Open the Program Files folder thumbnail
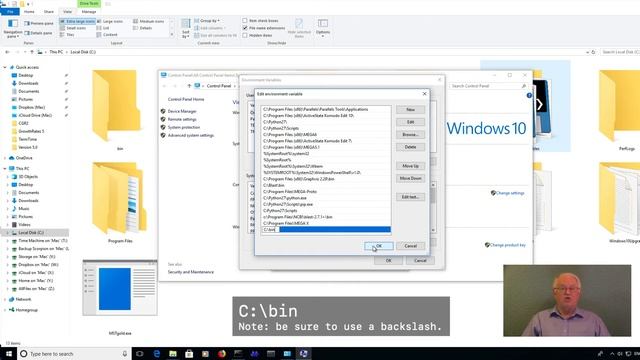Viewport: 640px width, 360px height. (x=120, y=203)
